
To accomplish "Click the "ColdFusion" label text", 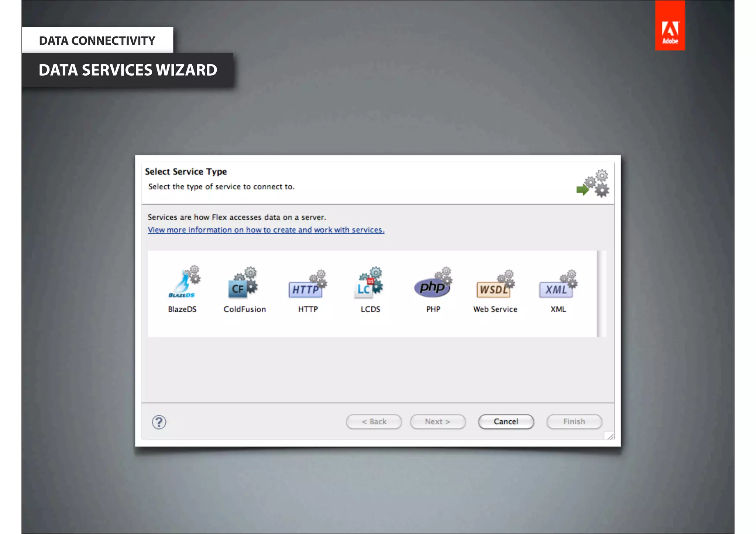I will click(244, 309).
